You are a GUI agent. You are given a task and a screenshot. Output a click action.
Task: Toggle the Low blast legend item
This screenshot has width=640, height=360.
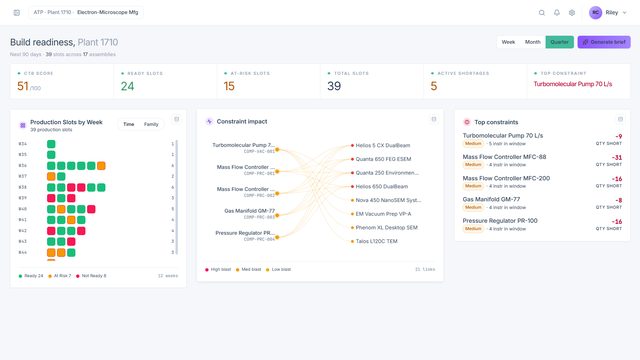(278, 269)
